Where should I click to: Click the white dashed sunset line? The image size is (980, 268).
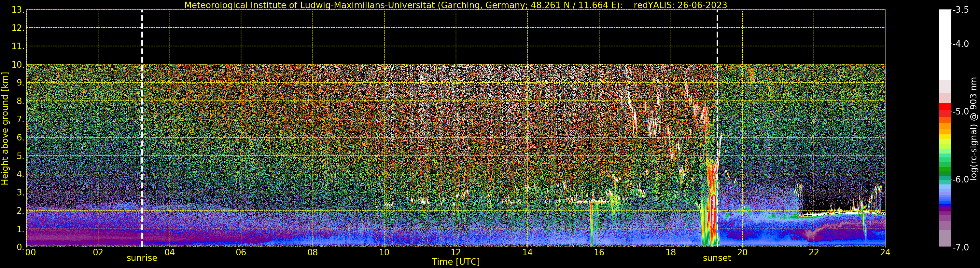tap(717, 128)
